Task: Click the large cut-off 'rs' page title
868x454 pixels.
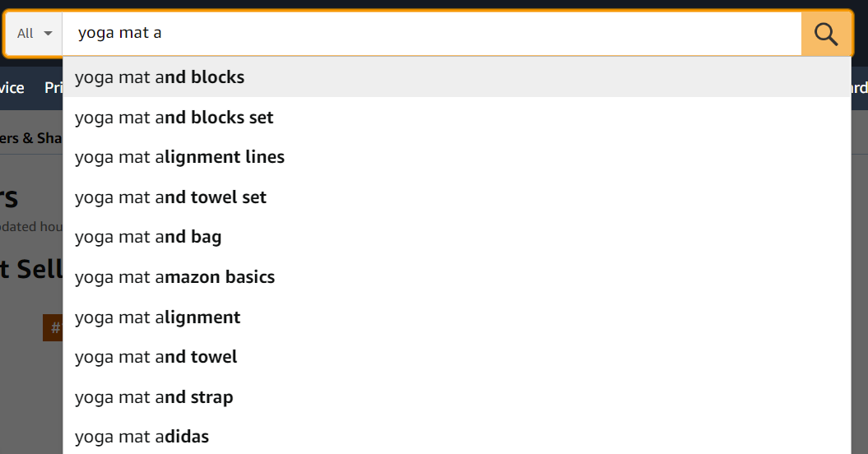Action: pos(10,197)
